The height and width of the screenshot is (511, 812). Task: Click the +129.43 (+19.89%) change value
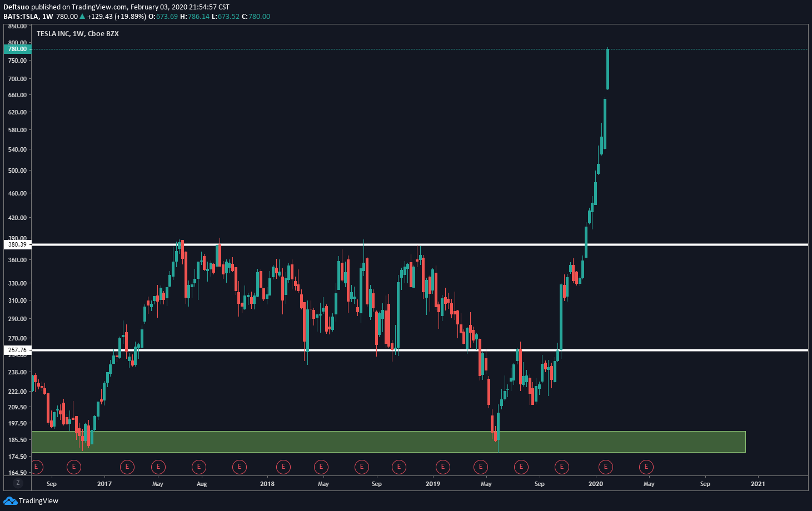tap(117, 16)
